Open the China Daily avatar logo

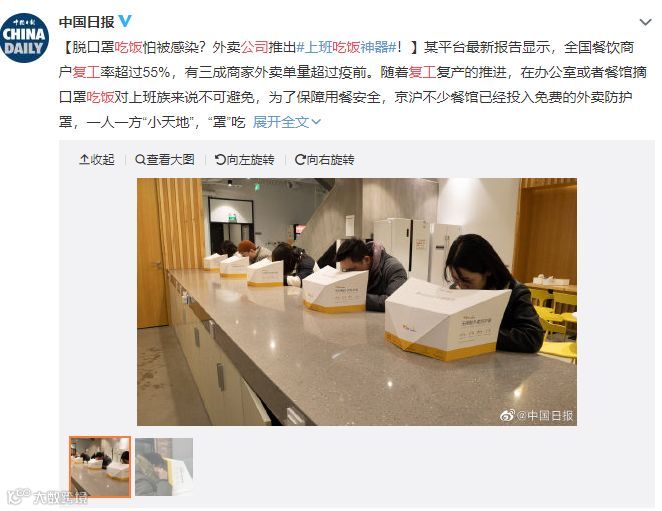[24, 38]
